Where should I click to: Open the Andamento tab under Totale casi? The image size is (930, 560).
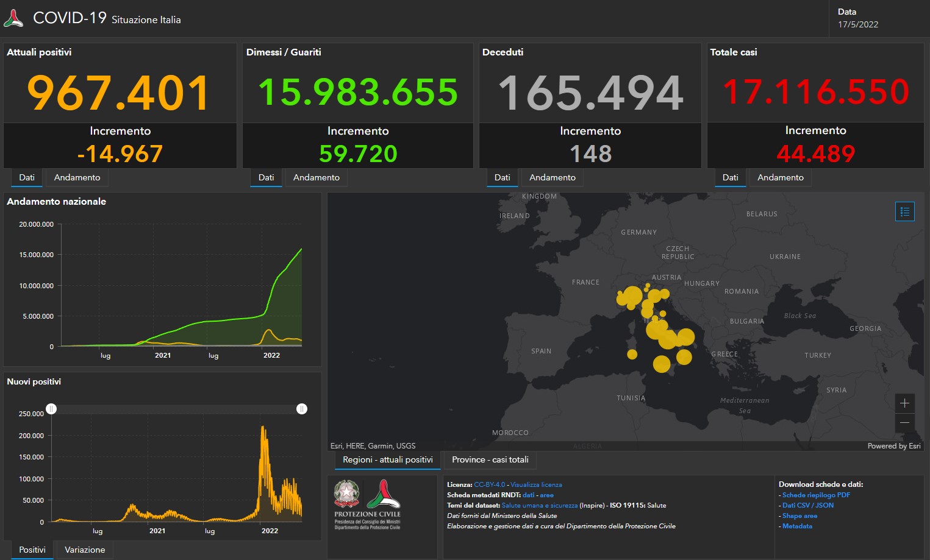(x=780, y=177)
